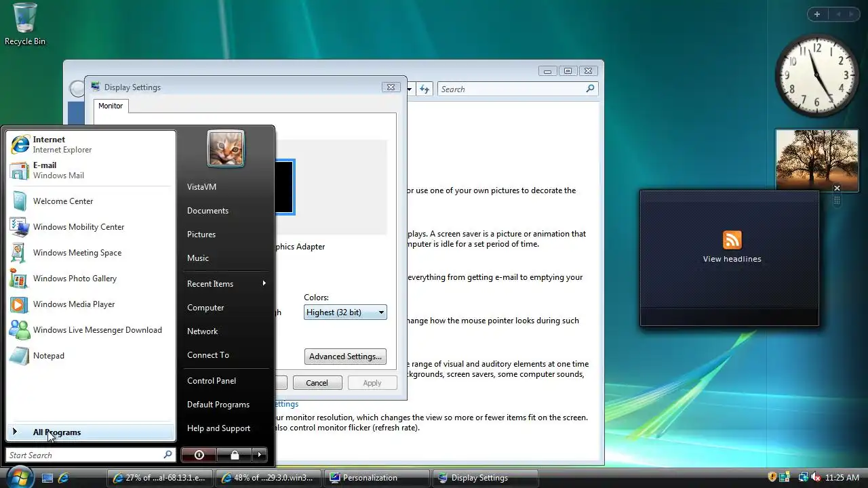Image resolution: width=868 pixels, height=488 pixels.
Task: Click the Start orb button
Action: (19, 477)
